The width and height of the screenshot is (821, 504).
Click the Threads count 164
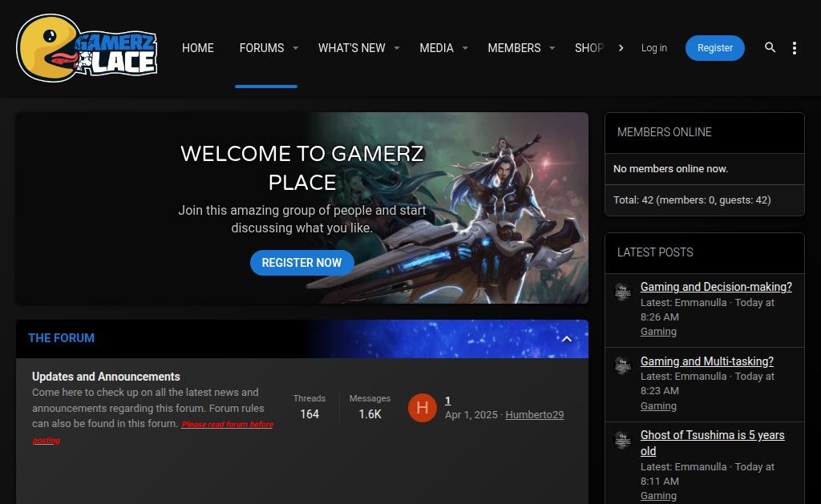click(309, 414)
